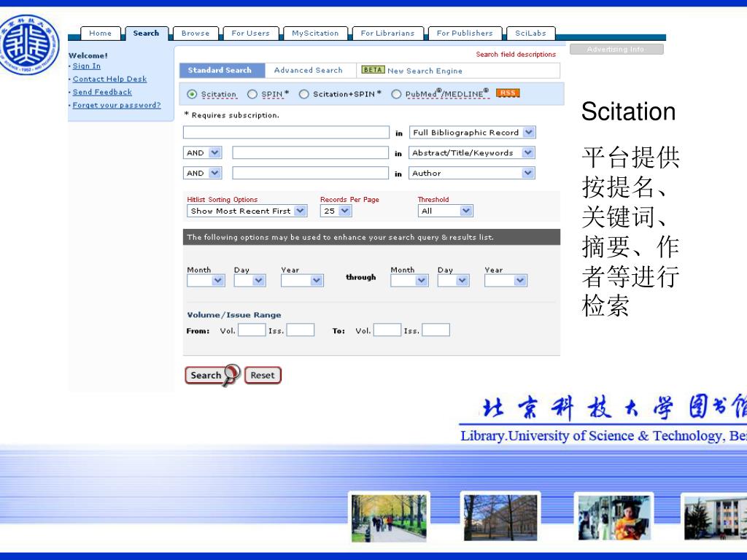Open the Threshold dropdown
Viewport: 747px width, 560px height.
pos(446,211)
